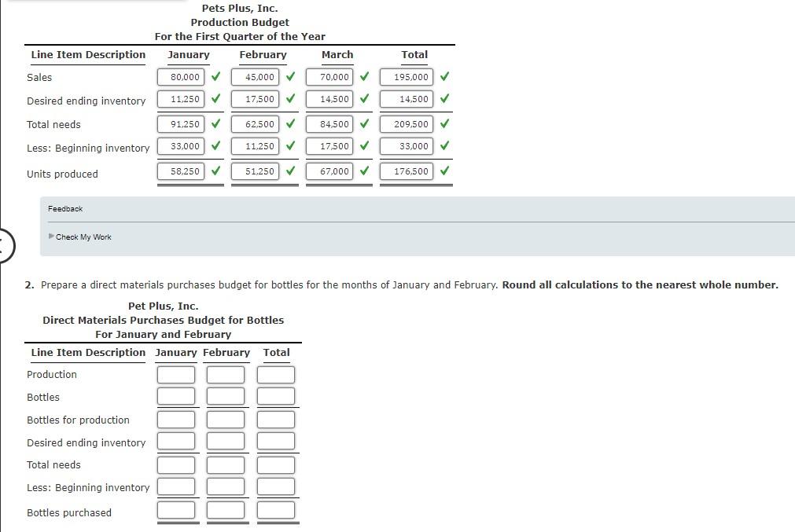Click Total column Total needs input in bottles budget

(x=276, y=465)
